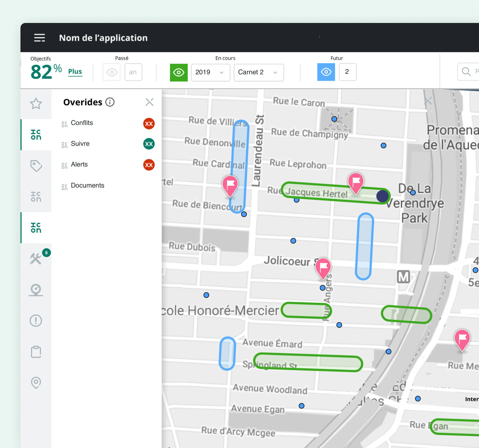
Task: Toggle the eye visibility icon for Passé
Action: tap(111, 71)
